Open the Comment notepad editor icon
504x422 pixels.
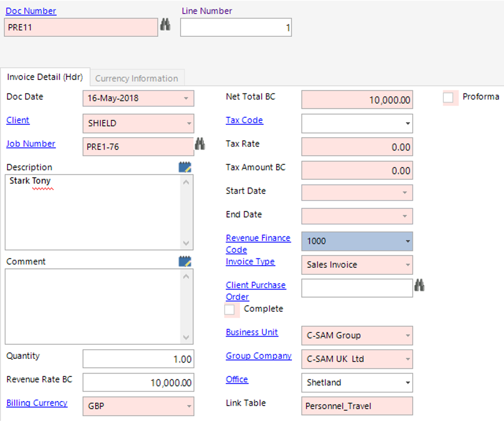(x=185, y=261)
